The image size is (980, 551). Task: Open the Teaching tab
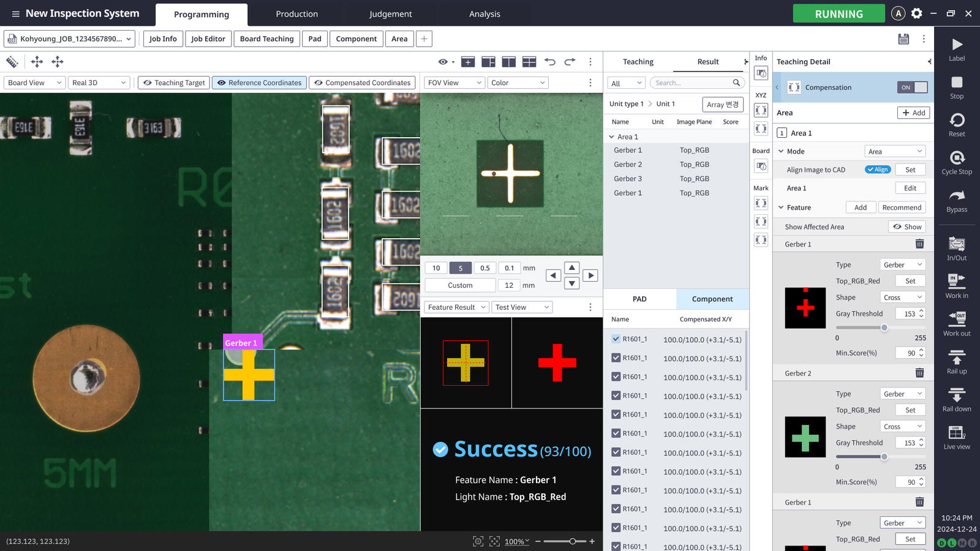(638, 62)
